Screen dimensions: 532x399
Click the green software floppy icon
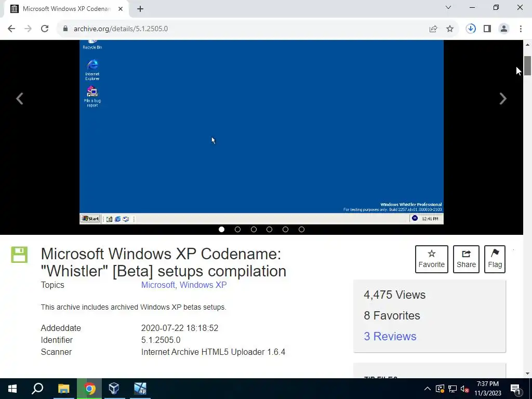tap(19, 255)
